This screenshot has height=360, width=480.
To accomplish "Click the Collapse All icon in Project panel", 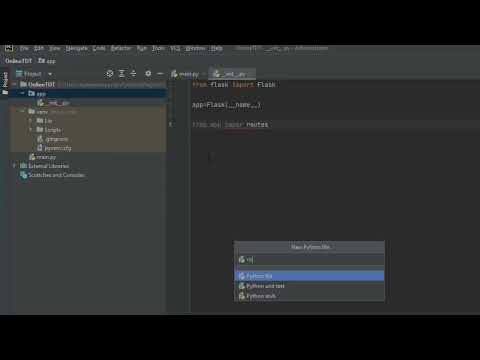I will [133, 74].
